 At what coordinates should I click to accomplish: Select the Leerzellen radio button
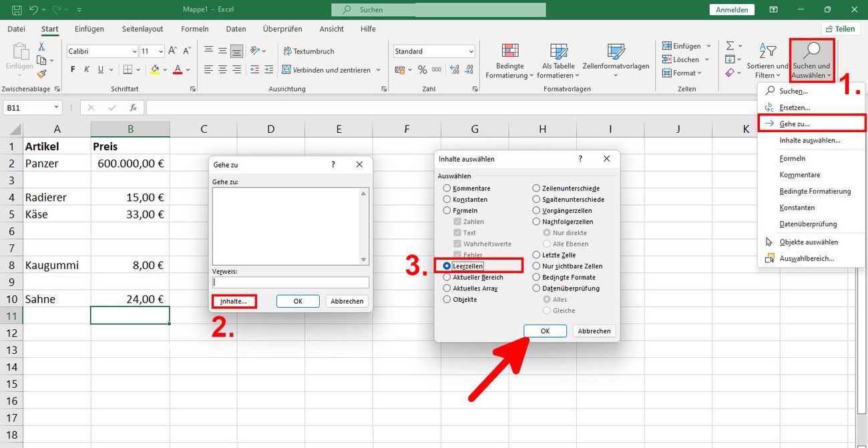[447, 266]
